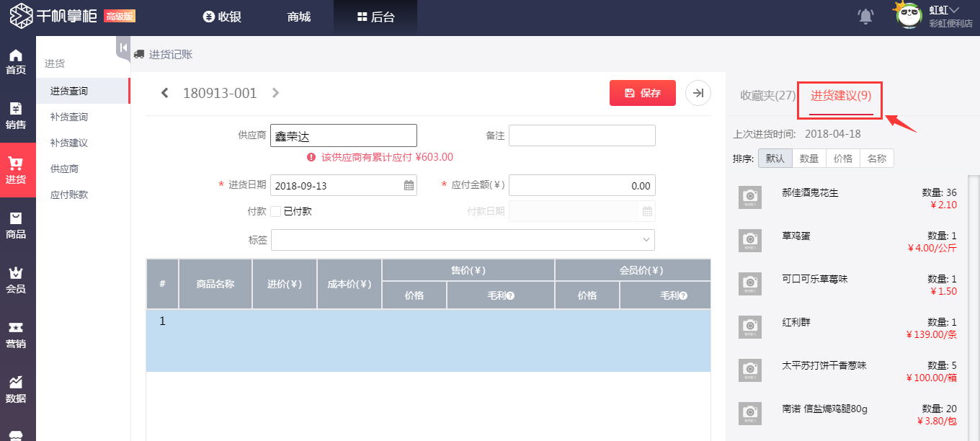Click the notification bell icon

coord(866,16)
